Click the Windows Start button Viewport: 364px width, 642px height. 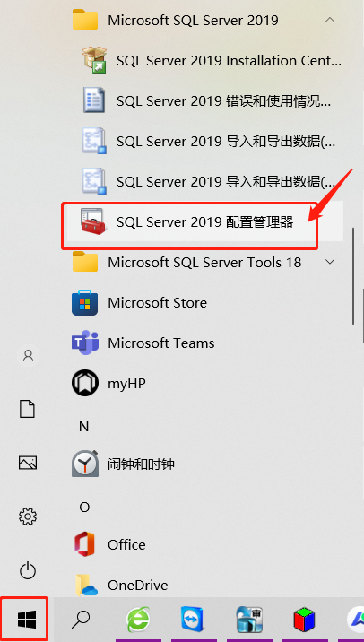(27, 619)
